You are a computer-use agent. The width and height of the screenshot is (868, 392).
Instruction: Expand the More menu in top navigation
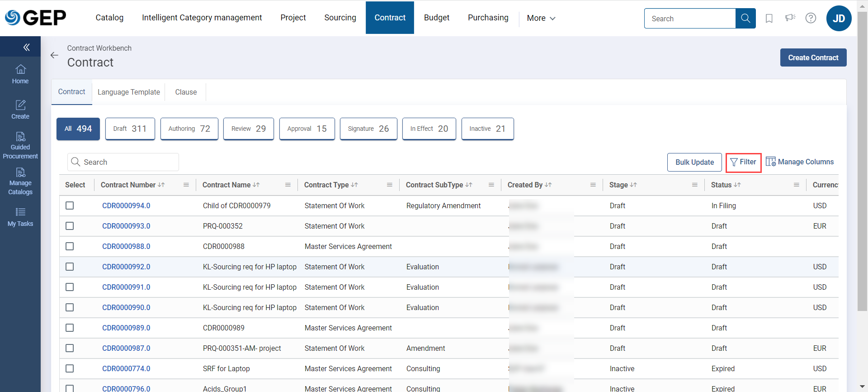541,18
